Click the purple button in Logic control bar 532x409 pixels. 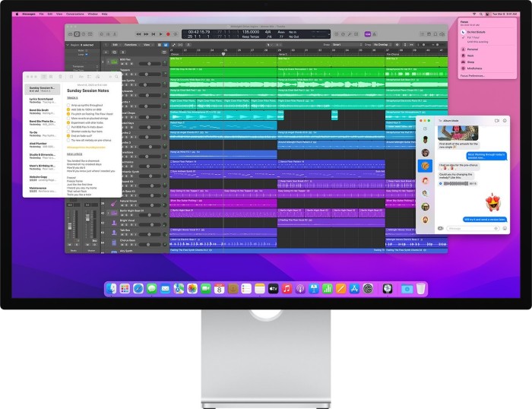click(x=367, y=33)
